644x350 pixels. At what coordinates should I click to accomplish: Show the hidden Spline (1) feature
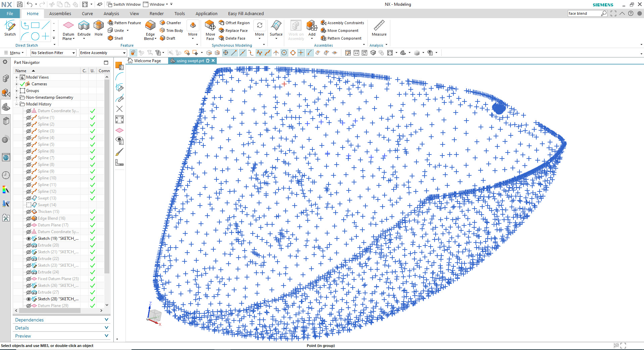[29, 118]
